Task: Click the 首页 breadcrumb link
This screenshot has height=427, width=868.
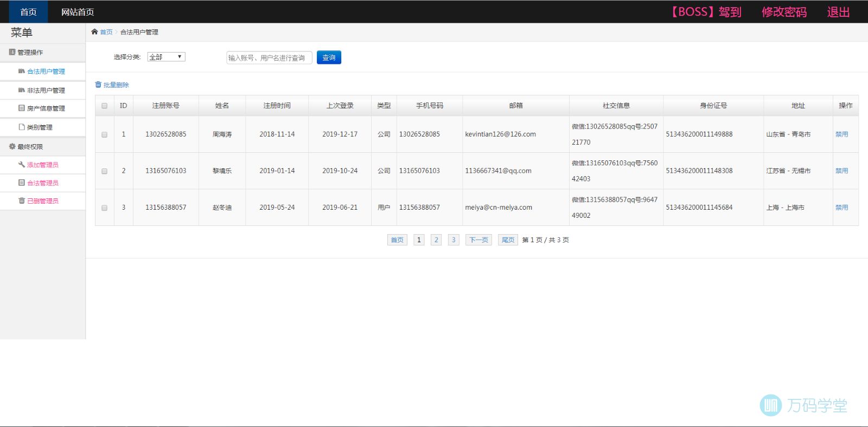Action: [x=106, y=32]
